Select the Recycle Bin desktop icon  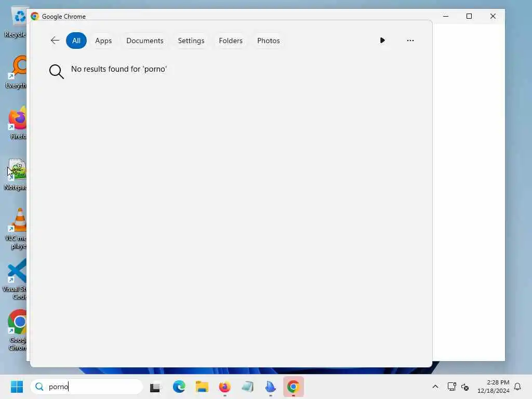[16, 23]
